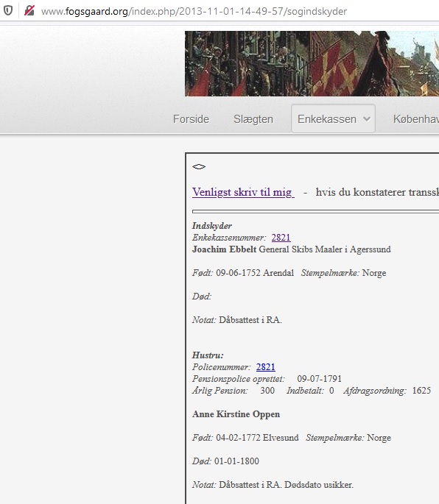The height and width of the screenshot is (504, 439).
Task: Click the Hustru section heading
Action: [x=208, y=355]
